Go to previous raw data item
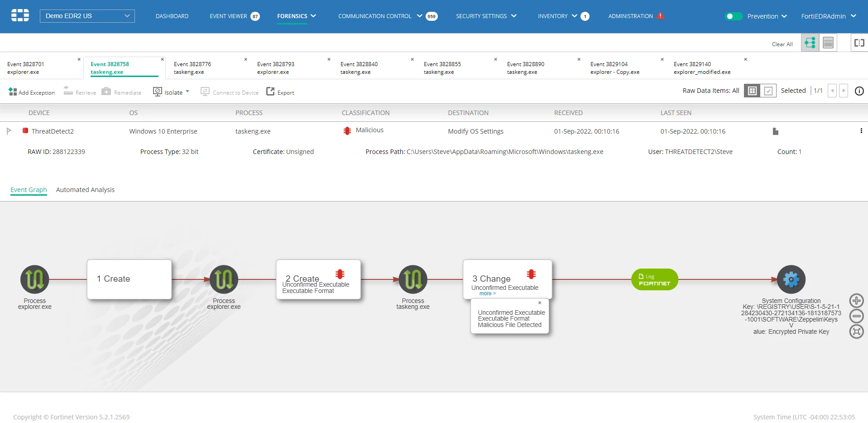Screen dimensions: 868x423 [x=832, y=91]
